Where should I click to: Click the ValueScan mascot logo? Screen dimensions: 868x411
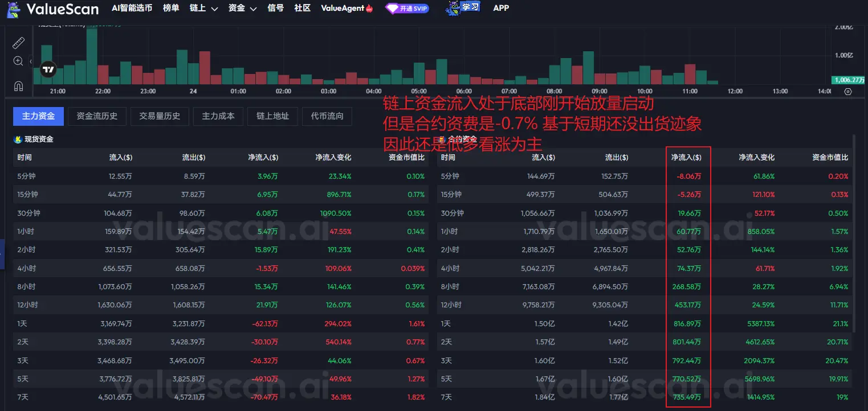click(13, 9)
